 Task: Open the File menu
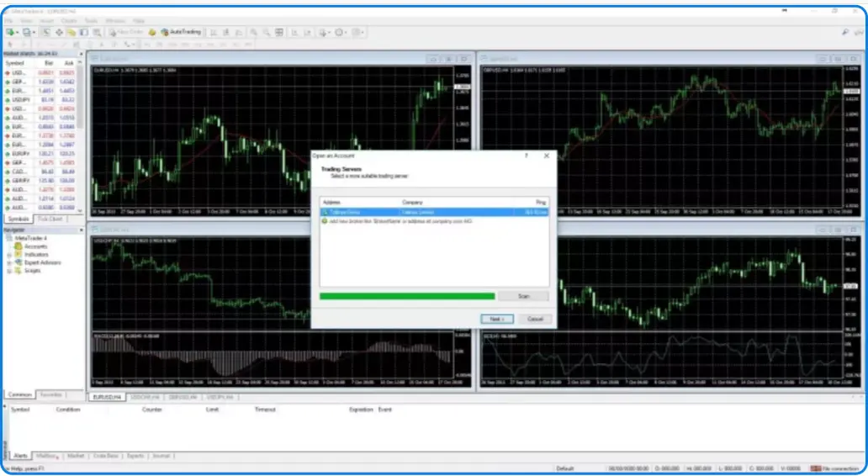click(8, 21)
